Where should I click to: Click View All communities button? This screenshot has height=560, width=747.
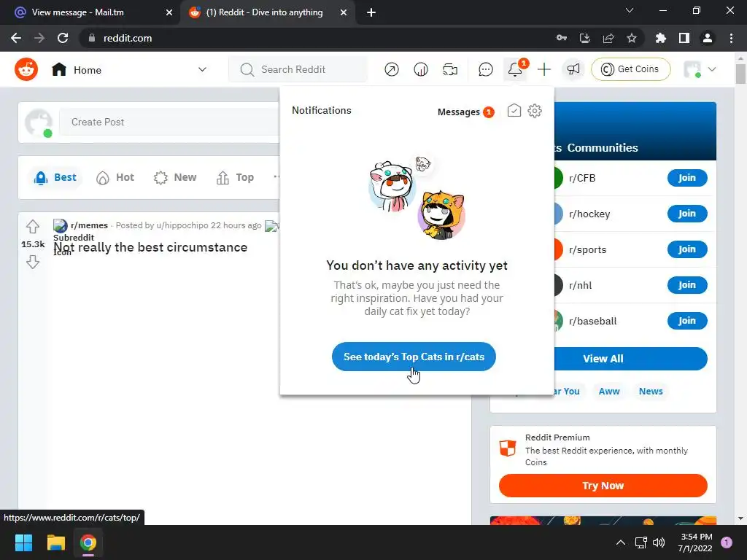pyautogui.click(x=631, y=359)
